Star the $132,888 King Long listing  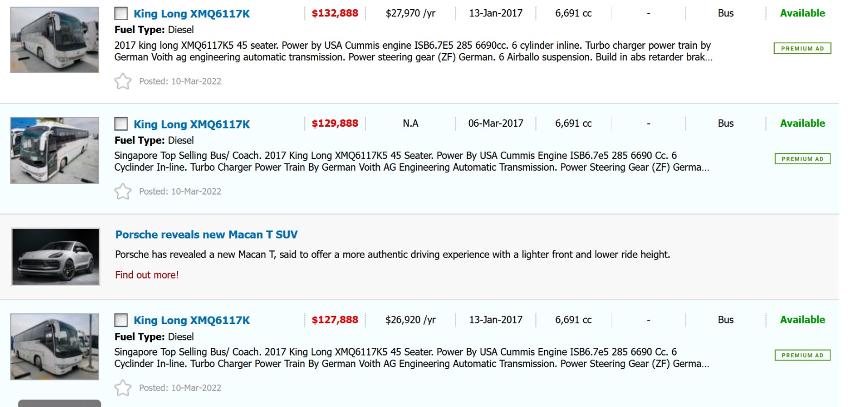tap(123, 81)
